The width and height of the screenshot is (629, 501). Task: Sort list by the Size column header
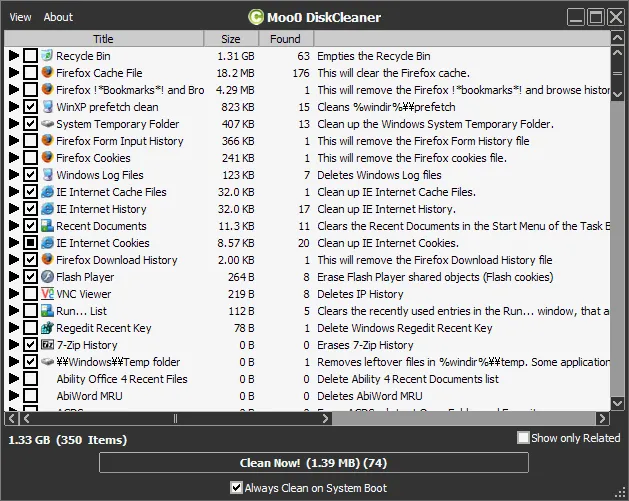click(x=231, y=39)
